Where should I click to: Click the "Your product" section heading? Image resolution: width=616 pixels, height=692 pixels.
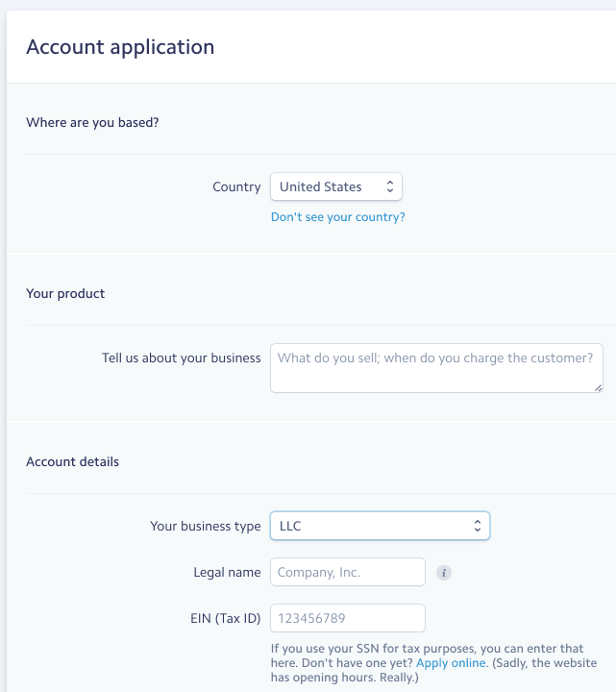coord(65,293)
